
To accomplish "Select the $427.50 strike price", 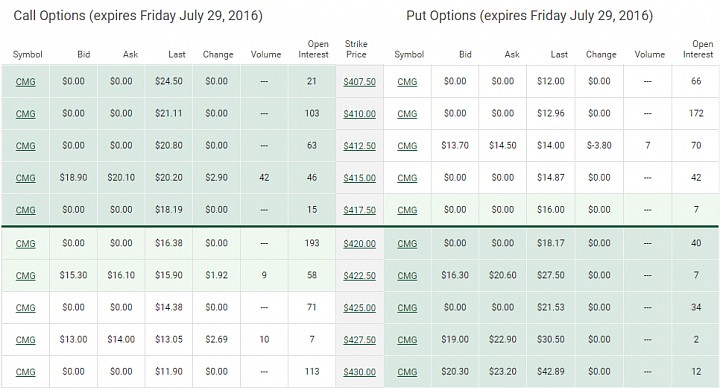I will click(360, 340).
